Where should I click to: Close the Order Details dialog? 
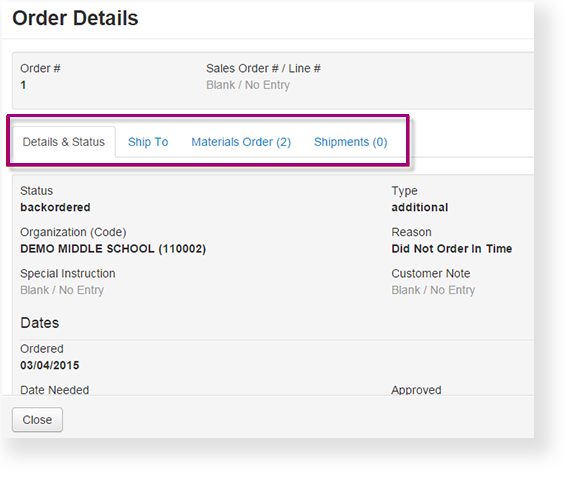[37, 419]
